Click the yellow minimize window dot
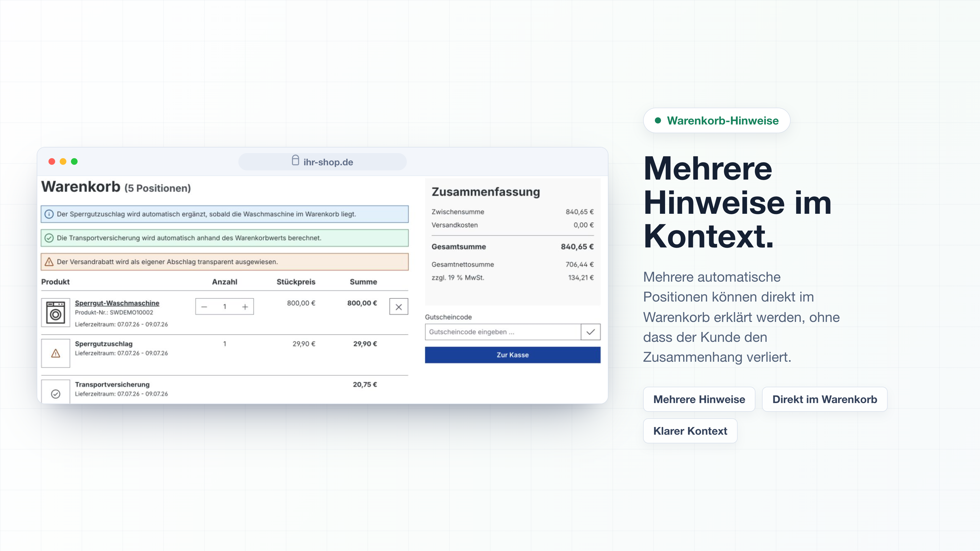The height and width of the screenshot is (551, 980). [63, 162]
